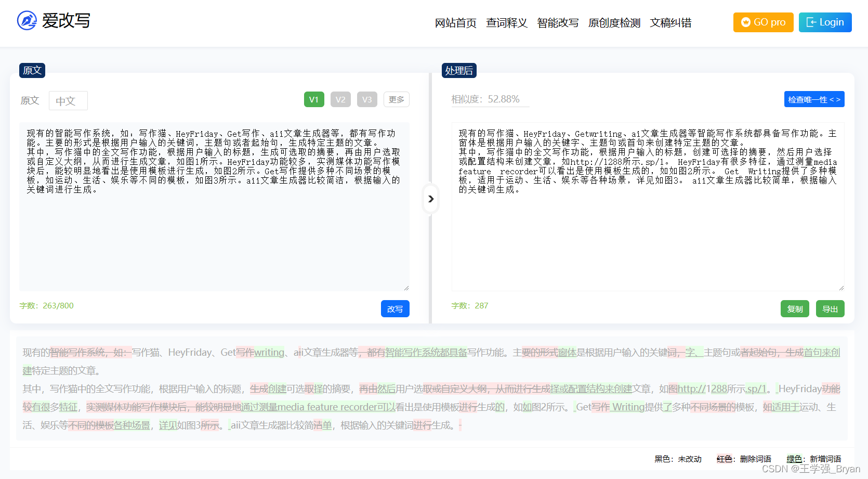The width and height of the screenshot is (868, 479).
Task: Click the Login arrow icon
Action: (811, 22)
